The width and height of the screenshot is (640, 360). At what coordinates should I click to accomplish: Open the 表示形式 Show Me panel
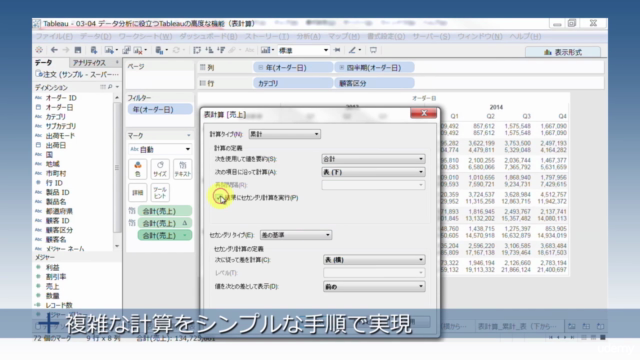click(x=563, y=52)
